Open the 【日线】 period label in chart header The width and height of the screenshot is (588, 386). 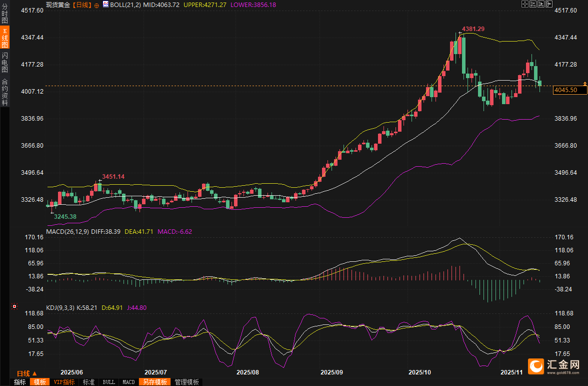coord(82,5)
